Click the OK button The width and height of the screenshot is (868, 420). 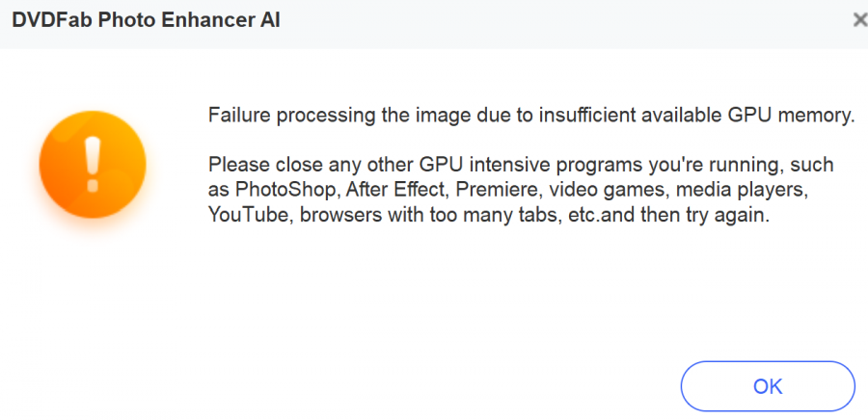(768, 386)
